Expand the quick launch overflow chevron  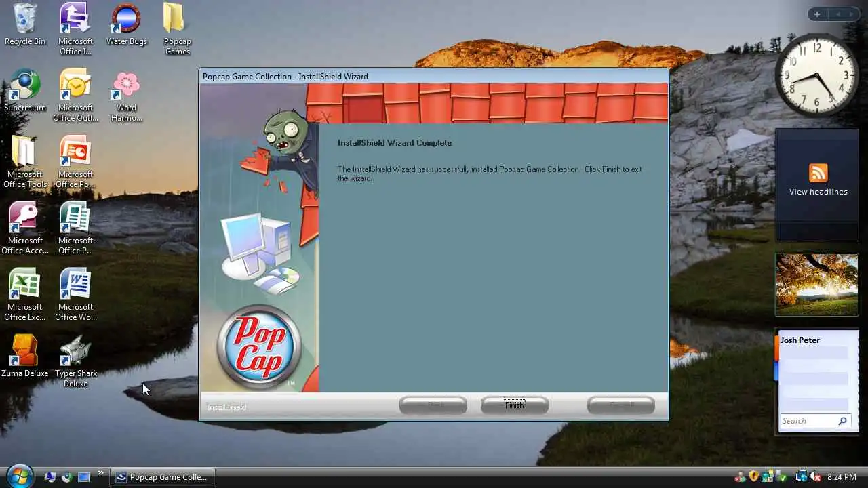click(101, 473)
